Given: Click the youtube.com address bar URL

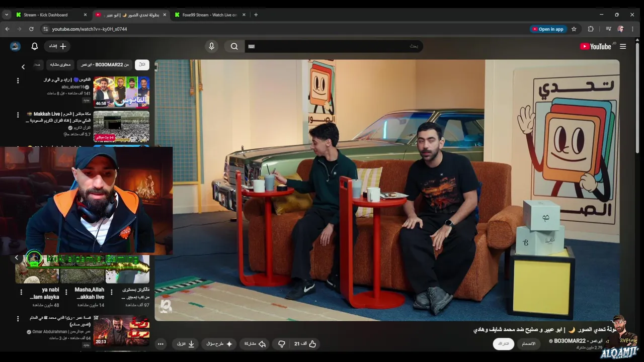Looking at the screenshot, I should pyautogui.click(x=90, y=29).
